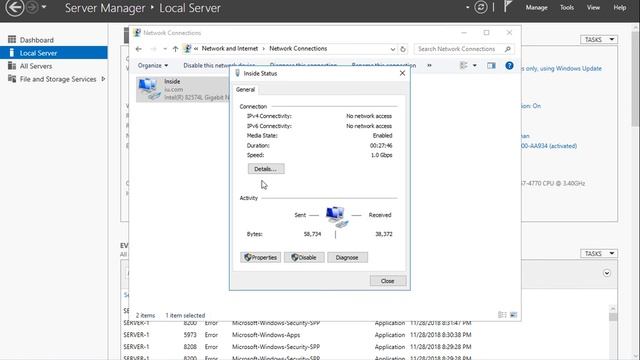Show more toolbar commands chevron

coord(429,65)
